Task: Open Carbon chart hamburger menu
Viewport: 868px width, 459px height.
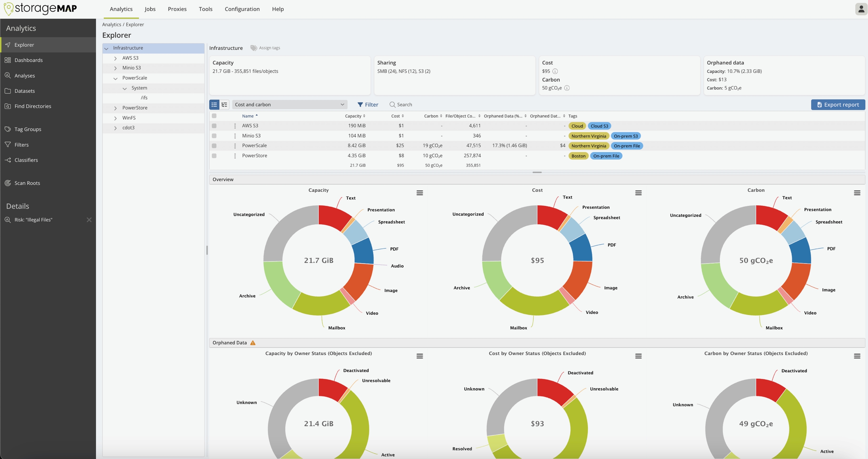Action: (857, 193)
